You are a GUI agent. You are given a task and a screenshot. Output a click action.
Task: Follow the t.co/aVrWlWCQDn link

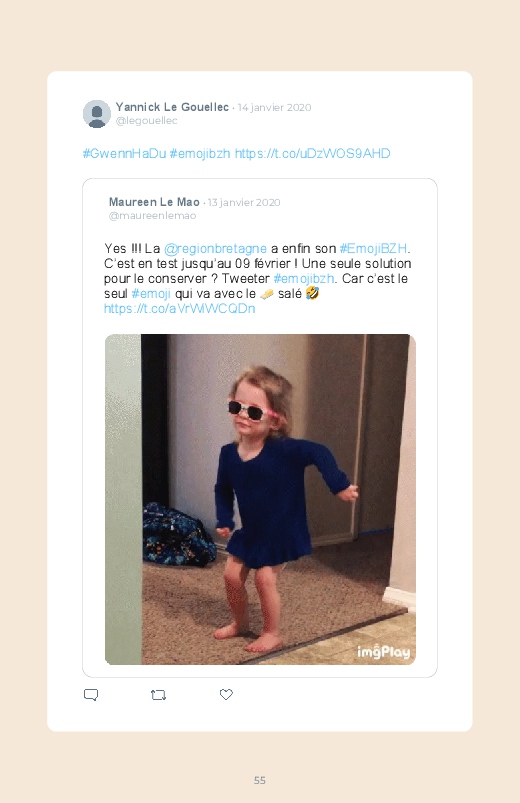179,309
